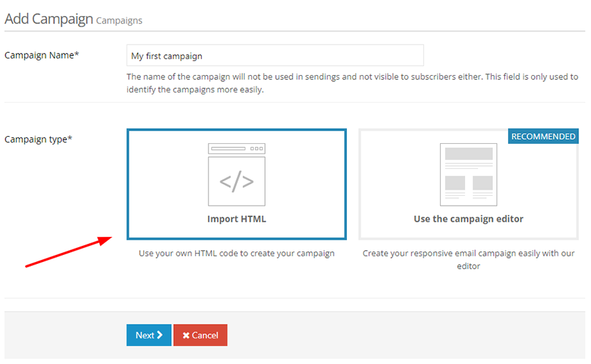
Task: Click the Campaigns subtitle beside the heading
Action: 119,21
